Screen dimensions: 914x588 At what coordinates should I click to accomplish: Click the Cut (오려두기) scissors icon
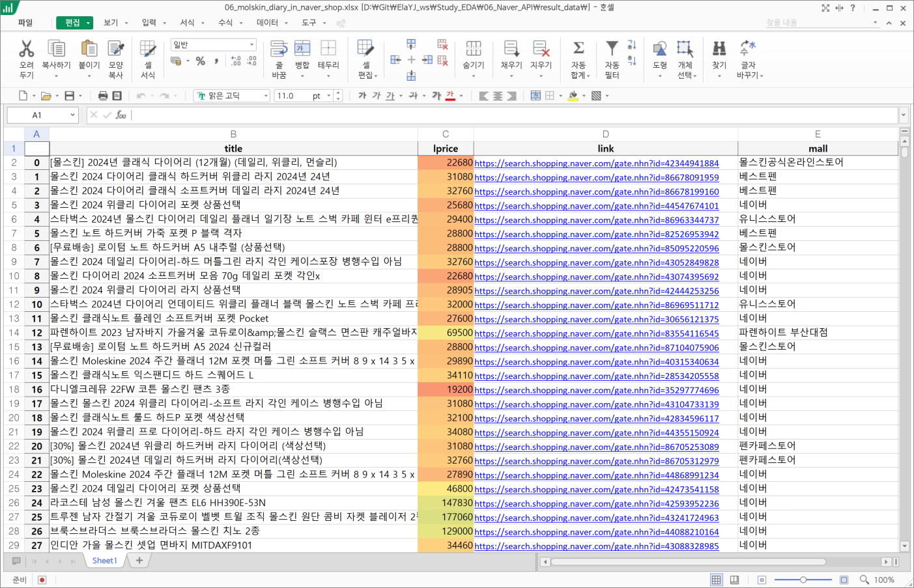pyautogui.click(x=26, y=49)
